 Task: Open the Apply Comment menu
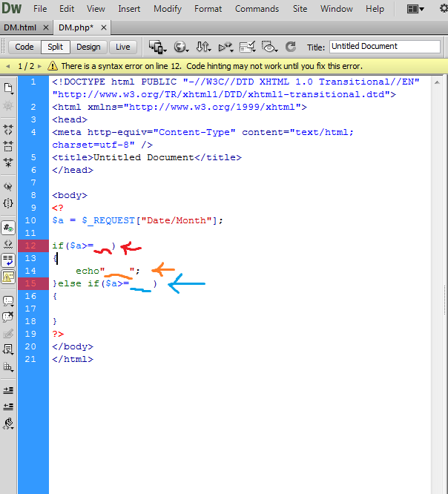coord(8,301)
